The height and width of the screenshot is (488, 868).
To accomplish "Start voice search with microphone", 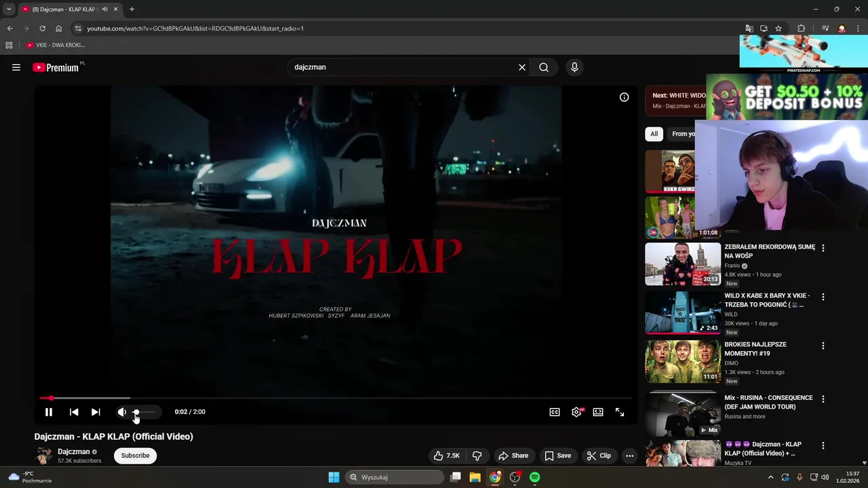I will coord(574,67).
